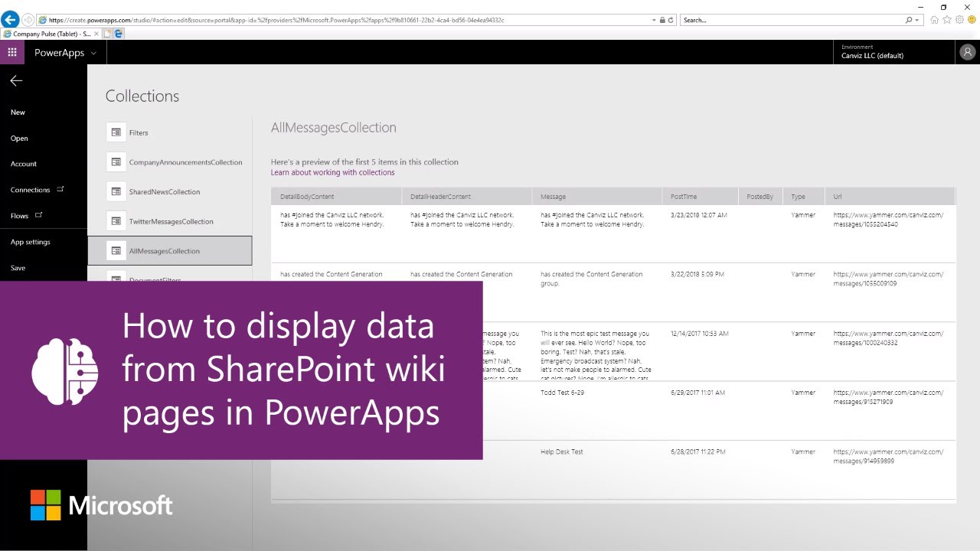Select the AllMessagesCollection item
This screenshot has height=551, width=980.
[x=170, y=251]
